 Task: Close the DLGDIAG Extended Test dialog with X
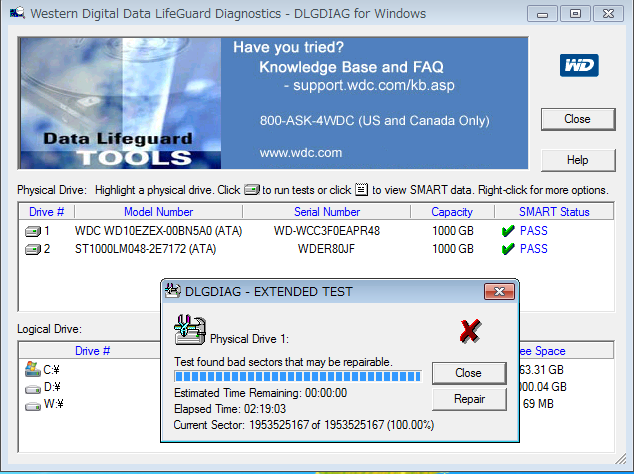(499, 291)
